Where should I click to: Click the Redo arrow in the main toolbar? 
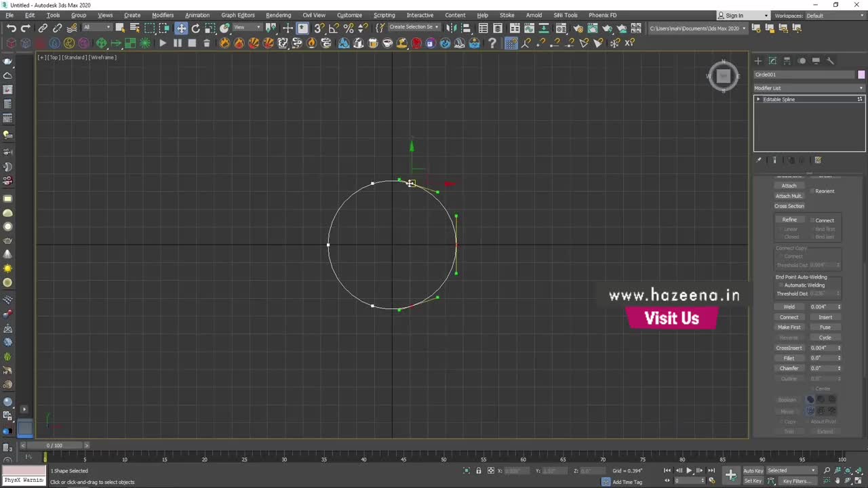26,28
